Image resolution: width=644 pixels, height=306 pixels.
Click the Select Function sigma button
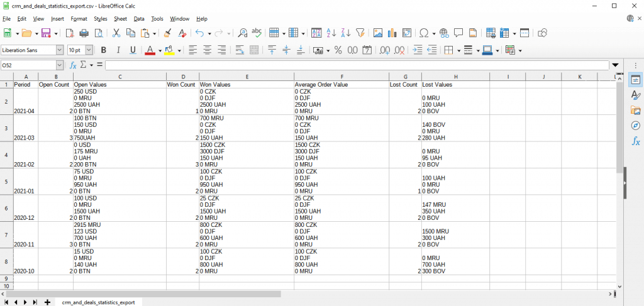click(x=84, y=65)
